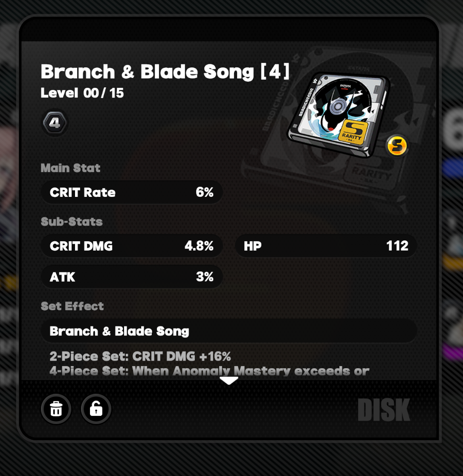The height and width of the screenshot is (476, 463).
Task: Click the 2-Piece Set CRIT DMG description
Action: [x=140, y=356]
